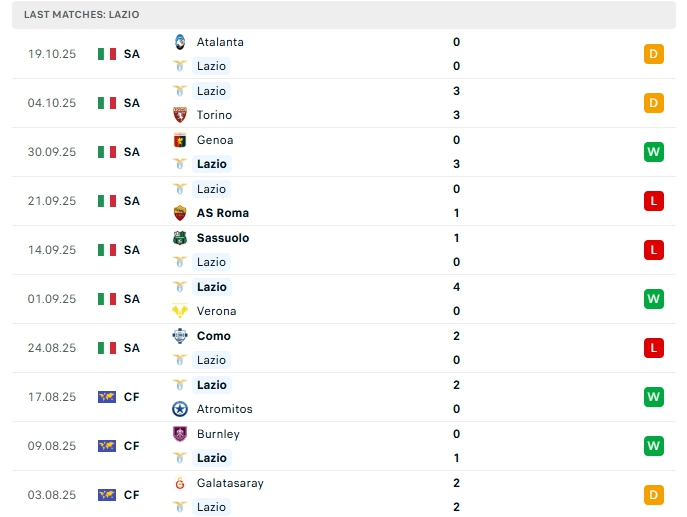Click the Como club crest icon
687x517 pixels.
[x=180, y=336]
